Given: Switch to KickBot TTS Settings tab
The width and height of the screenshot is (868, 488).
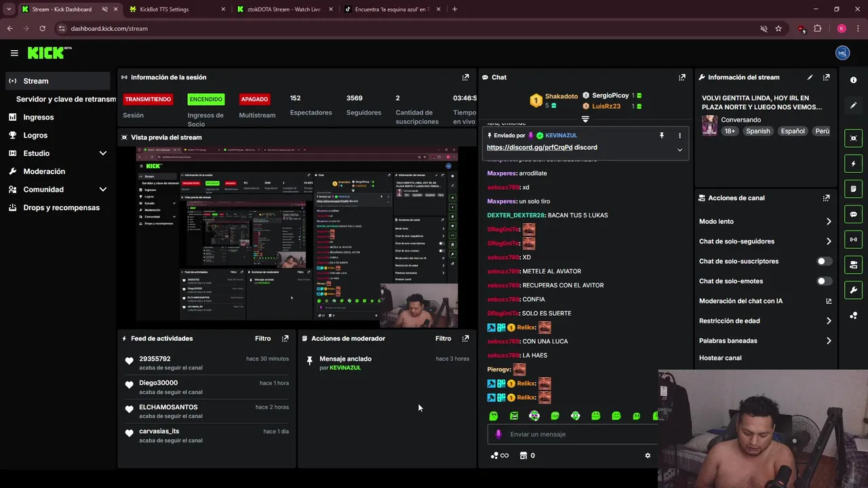Looking at the screenshot, I should click(x=176, y=9).
